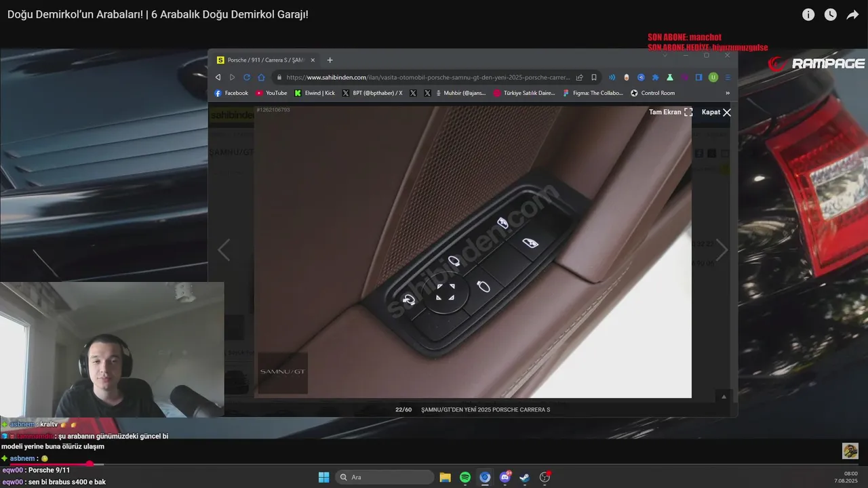868x488 pixels.
Task: Open OBS Studio from the taskbar
Action: pyautogui.click(x=545, y=477)
